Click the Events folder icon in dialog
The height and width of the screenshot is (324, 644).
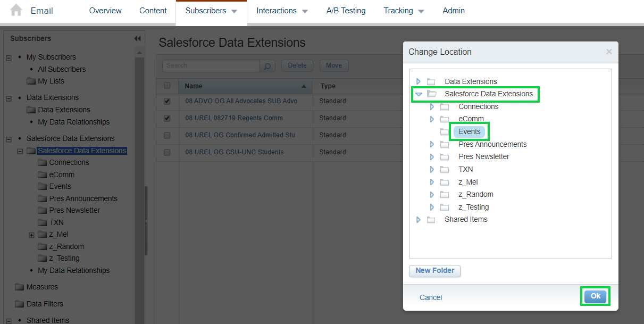pyautogui.click(x=445, y=131)
